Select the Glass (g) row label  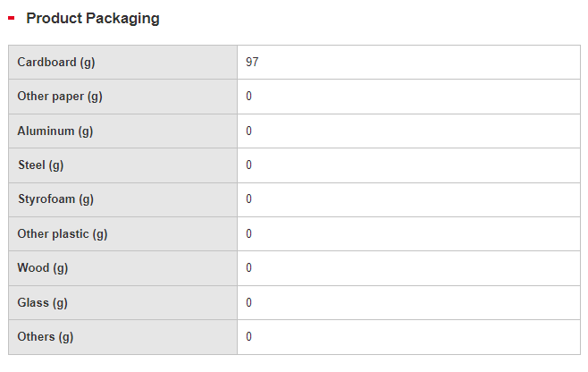(x=42, y=303)
